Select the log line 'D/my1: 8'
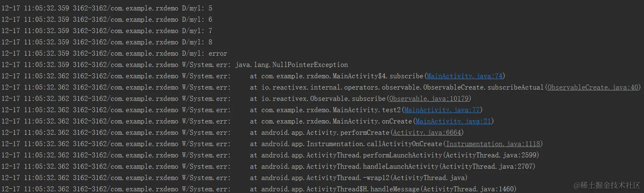This screenshot has height=193, width=644. tap(107, 42)
